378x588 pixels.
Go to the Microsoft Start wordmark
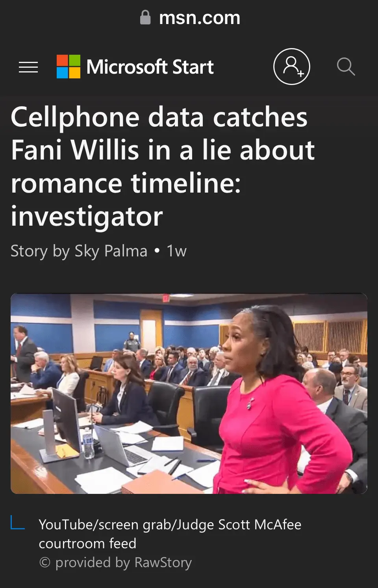click(150, 67)
